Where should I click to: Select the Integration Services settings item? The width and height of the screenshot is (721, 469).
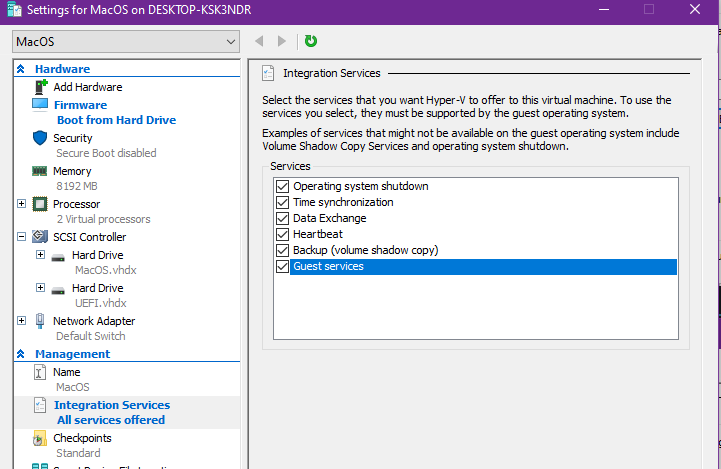click(x=111, y=405)
